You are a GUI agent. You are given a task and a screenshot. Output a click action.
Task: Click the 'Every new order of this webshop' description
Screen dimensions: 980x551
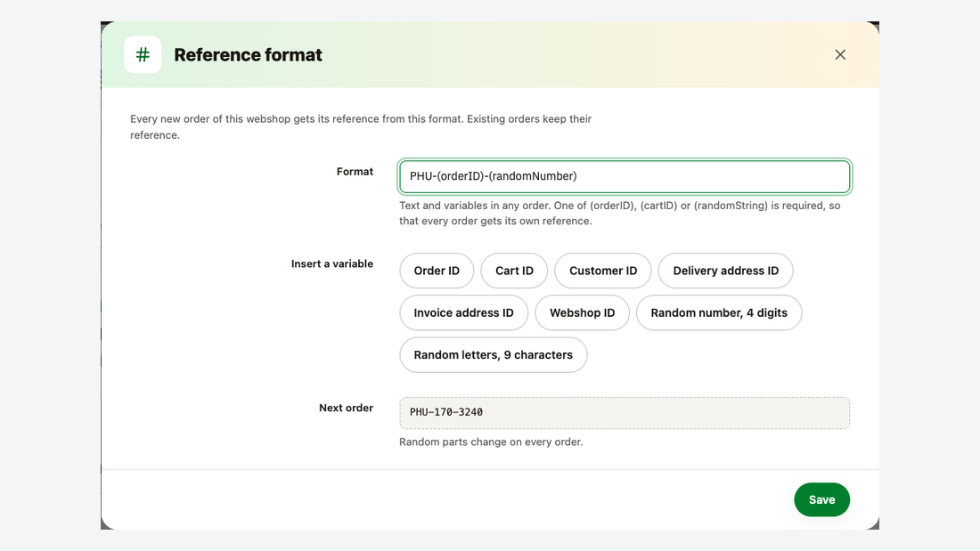pos(361,126)
